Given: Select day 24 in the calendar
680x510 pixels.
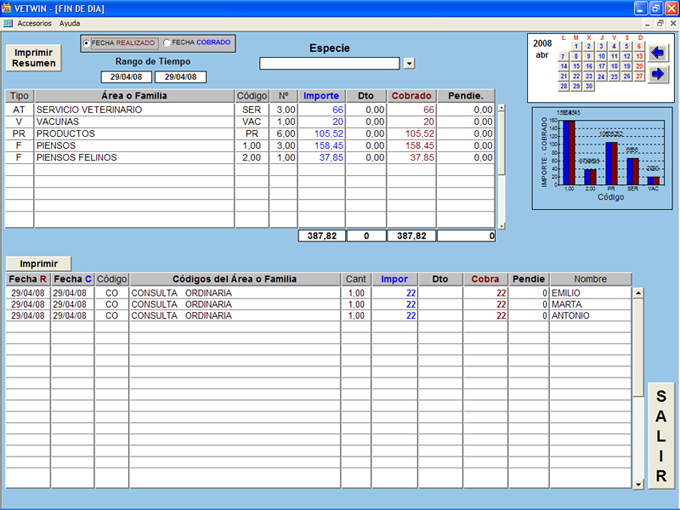Looking at the screenshot, I should point(601,76).
